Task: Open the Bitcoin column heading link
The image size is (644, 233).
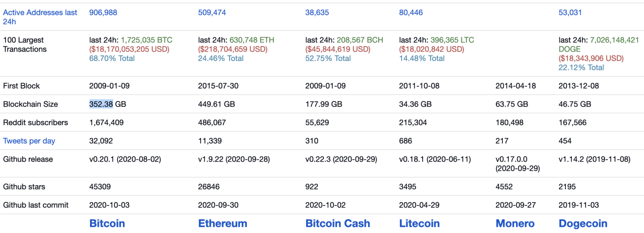Action: (107, 223)
